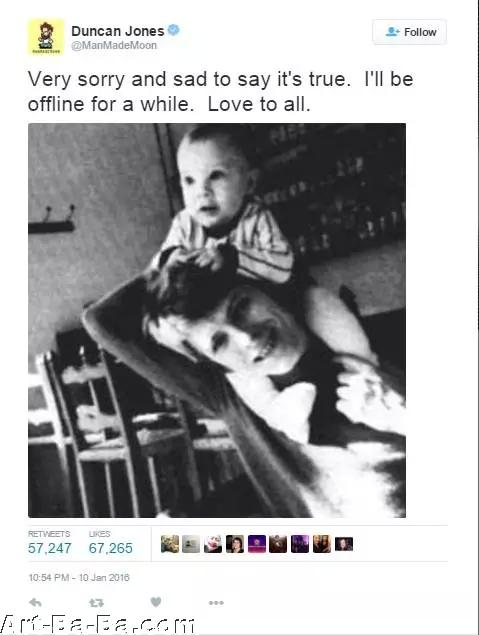Open the @ManMadeMoon handle link
The height and width of the screenshot is (635, 479).
point(114,45)
